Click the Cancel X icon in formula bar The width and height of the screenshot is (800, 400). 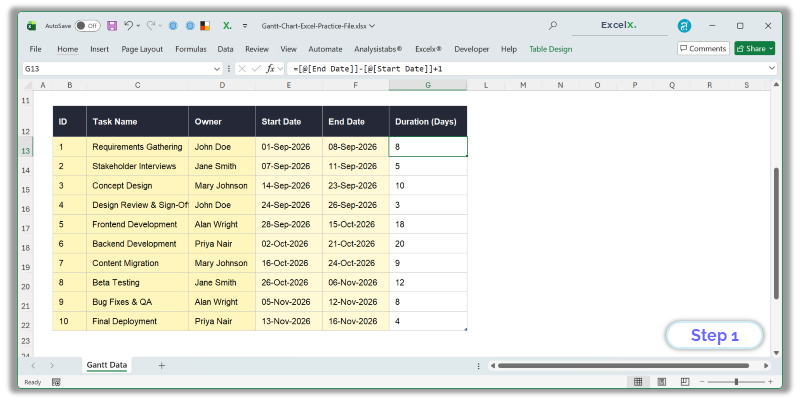pyautogui.click(x=242, y=68)
